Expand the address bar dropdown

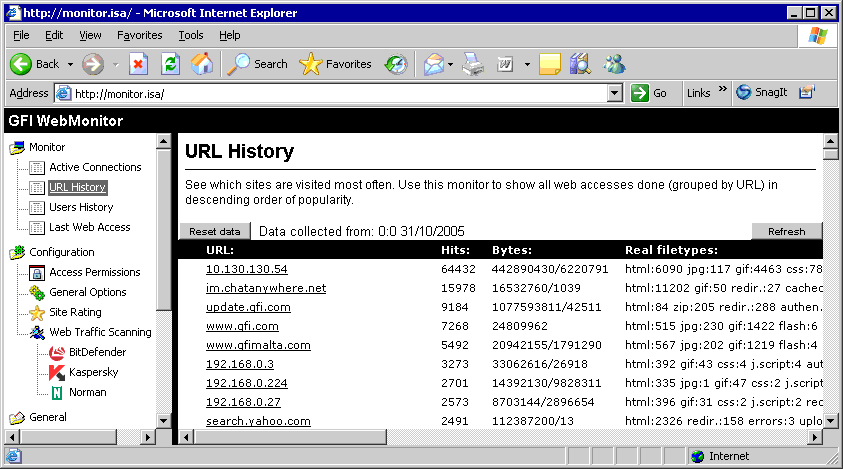tap(615, 93)
